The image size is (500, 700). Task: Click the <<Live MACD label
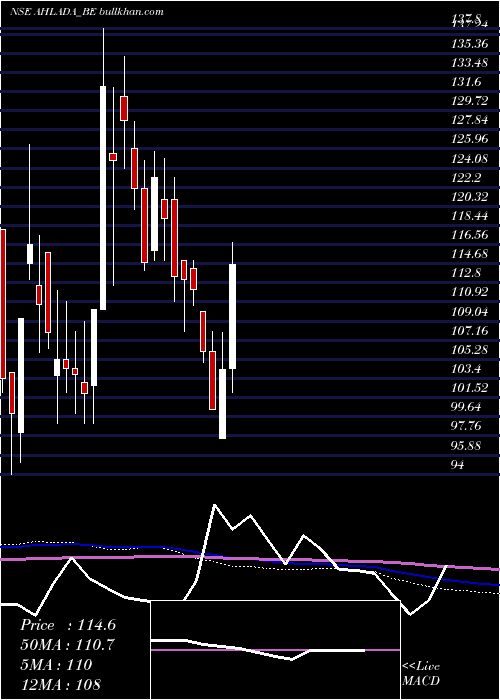(421, 674)
